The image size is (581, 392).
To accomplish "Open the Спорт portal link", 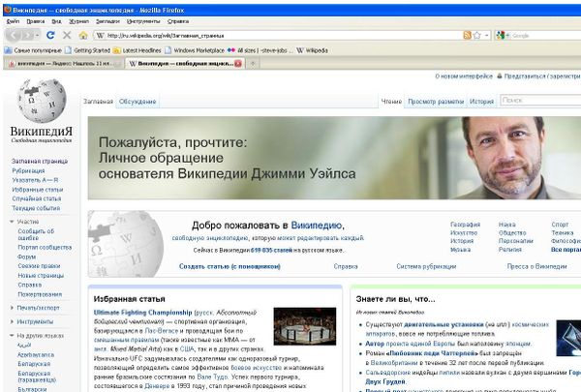I will (560, 225).
